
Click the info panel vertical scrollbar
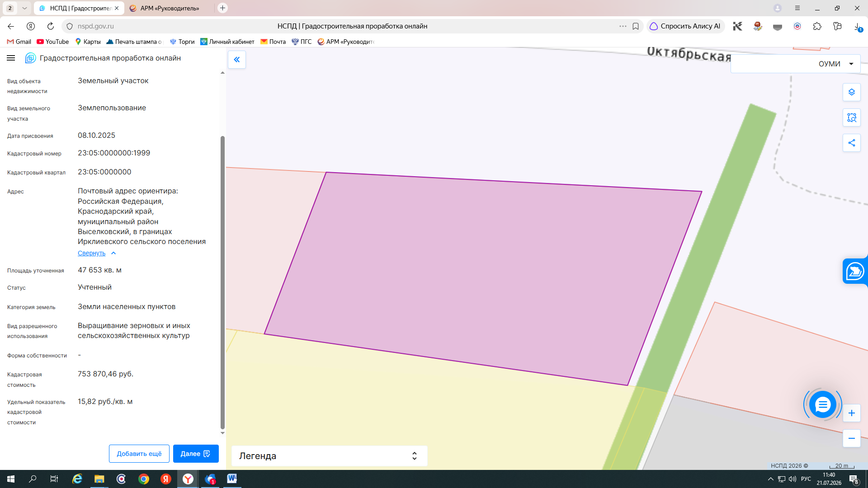pyautogui.click(x=222, y=282)
